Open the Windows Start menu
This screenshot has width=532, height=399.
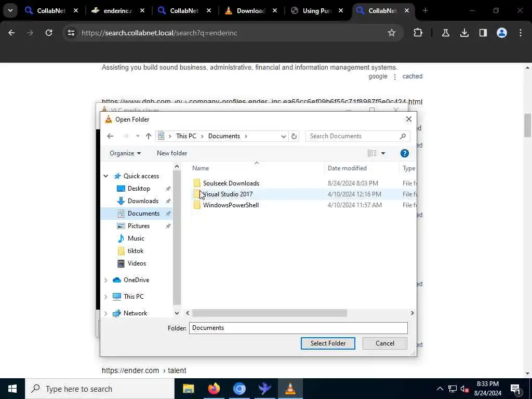(12, 389)
